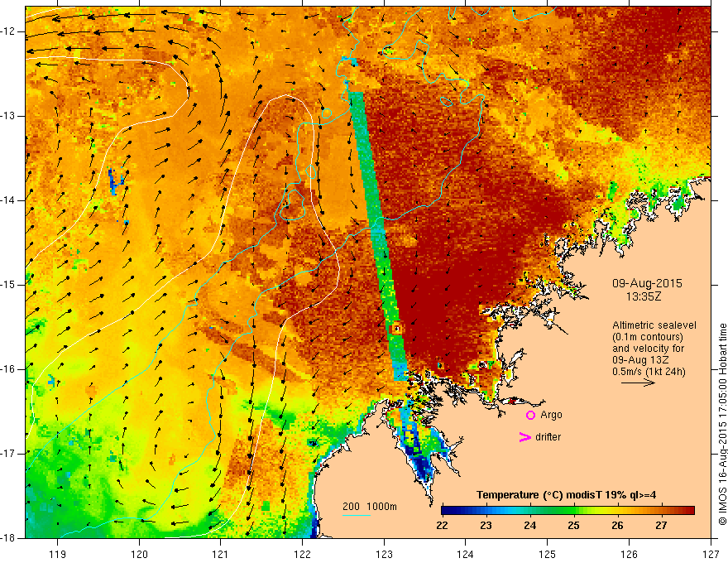This screenshot has height=563, width=728.
Task: Click the 'Altimetric sealevel' text line
Action: tap(654, 325)
